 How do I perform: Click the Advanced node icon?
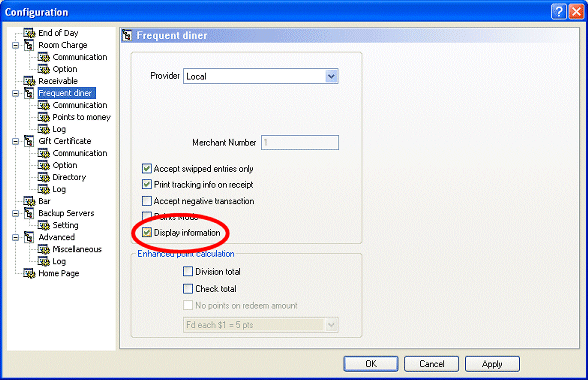coord(29,237)
